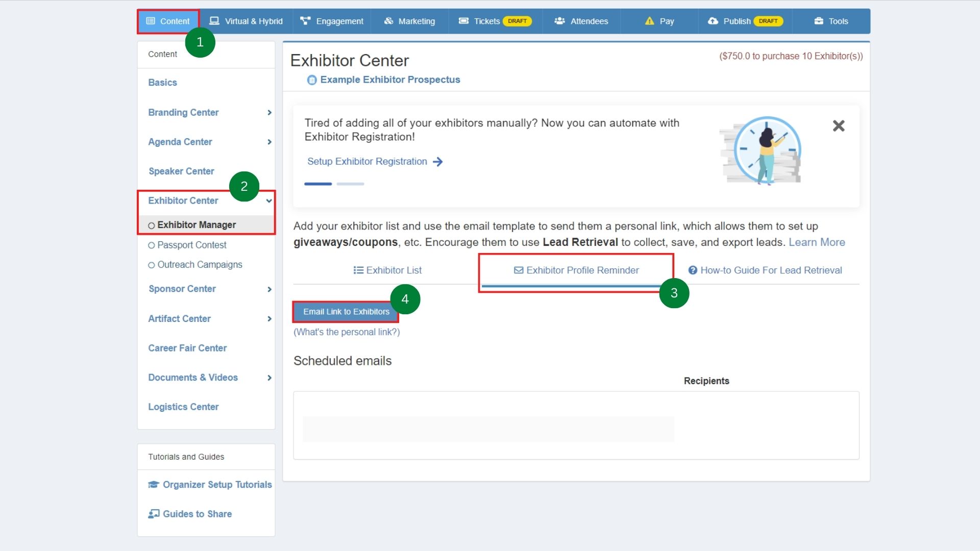Select the Virtual & Hybrid monitor icon

click(215, 21)
